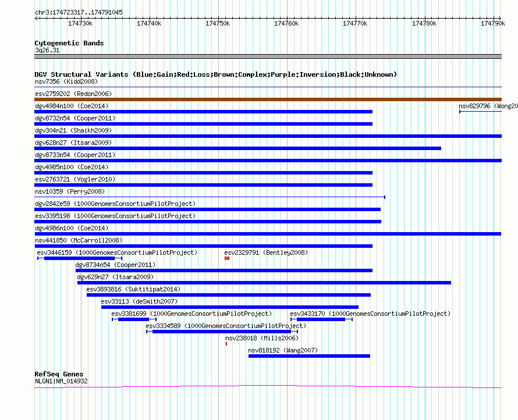
Task: Click the dgv4984n100 (Coe2014) label
Action: coord(72,106)
